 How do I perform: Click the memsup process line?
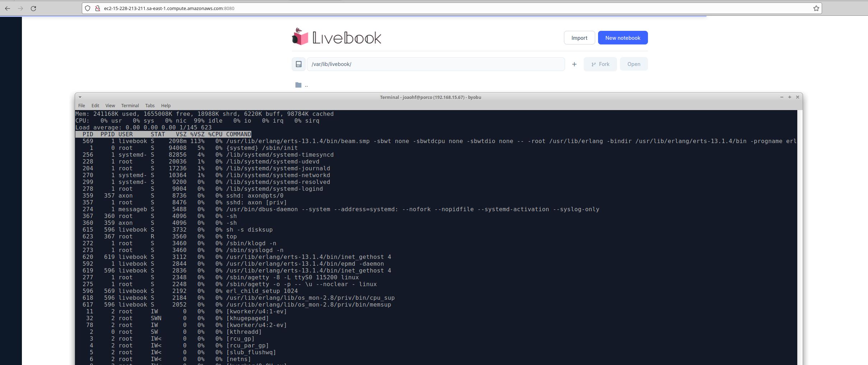coord(233,304)
